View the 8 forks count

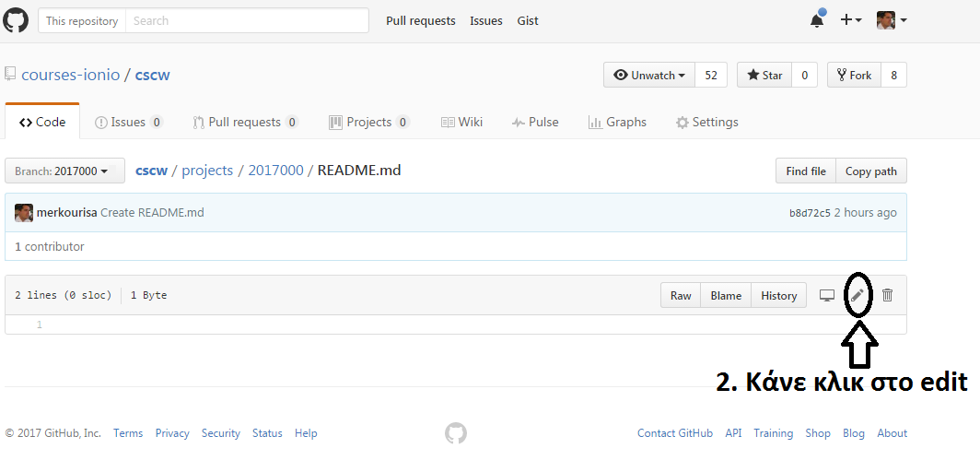(x=893, y=75)
